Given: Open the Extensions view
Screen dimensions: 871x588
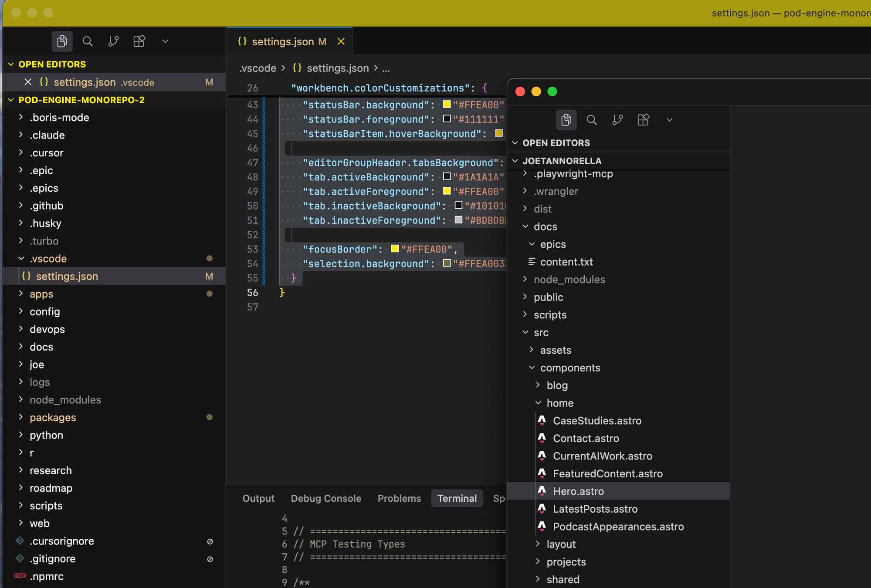Looking at the screenshot, I should pos(139,41).
